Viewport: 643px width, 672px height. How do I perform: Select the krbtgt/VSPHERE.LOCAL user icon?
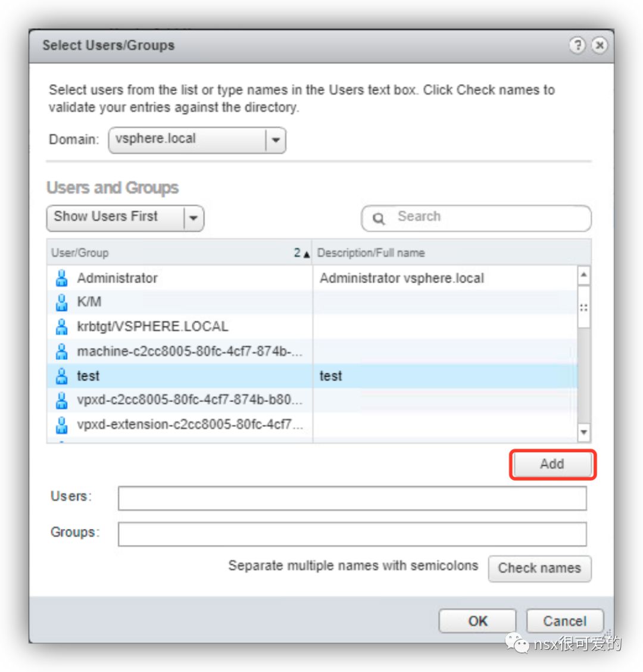coord(62,326)
